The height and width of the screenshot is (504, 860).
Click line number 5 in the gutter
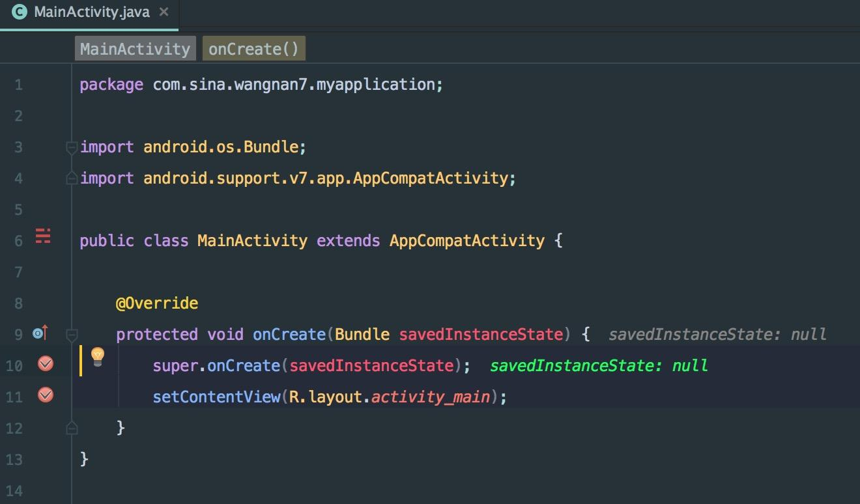point(18,210)
